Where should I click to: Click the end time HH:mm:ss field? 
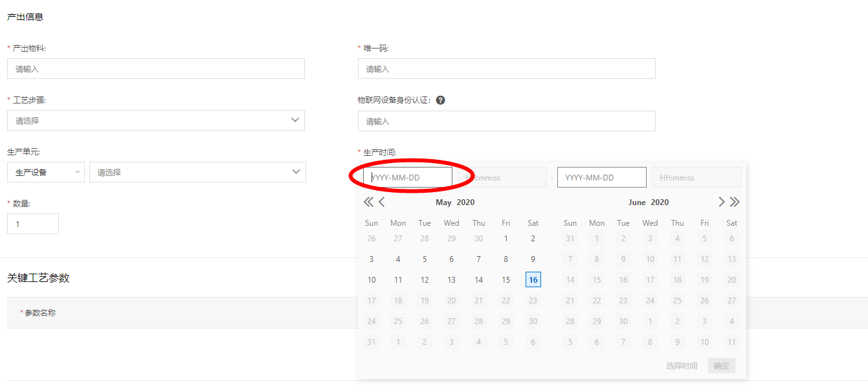tap(696, 177)
